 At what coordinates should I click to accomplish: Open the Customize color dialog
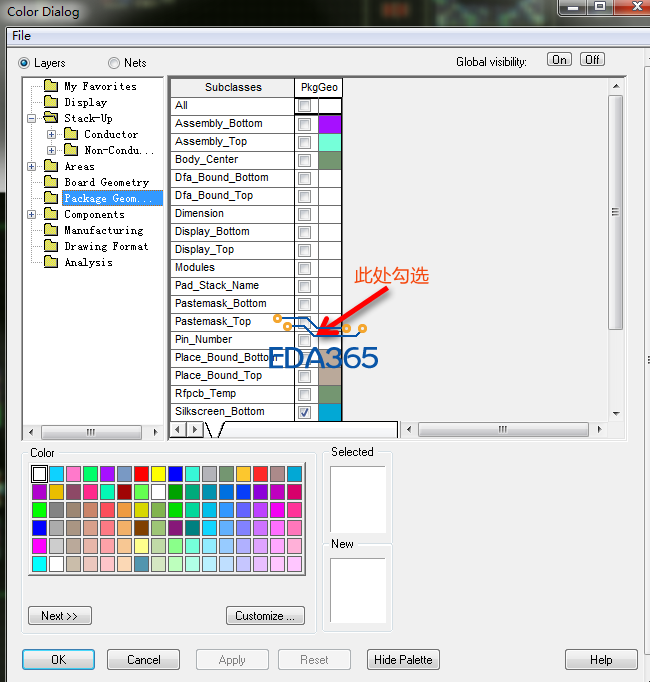[x=265, y=616]
